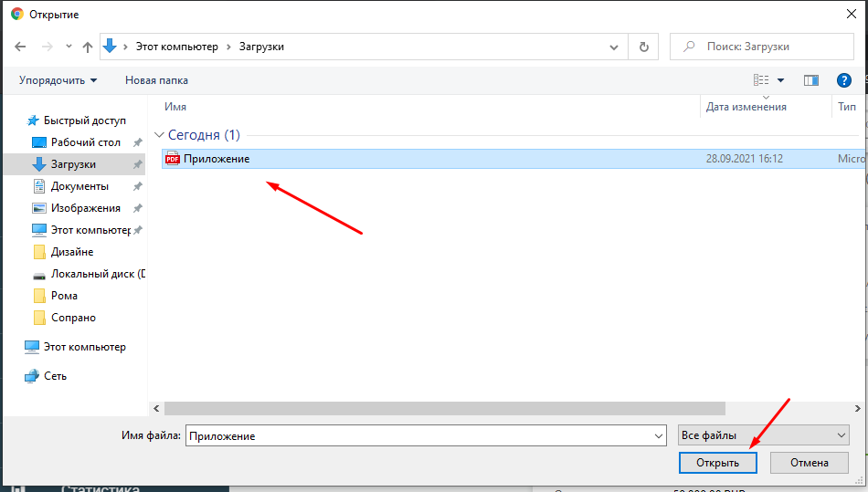This screenshot has height=492, width=868.
Task: Go forward with the right arrow
Action: pyautogui.click(x=48, y=47)
